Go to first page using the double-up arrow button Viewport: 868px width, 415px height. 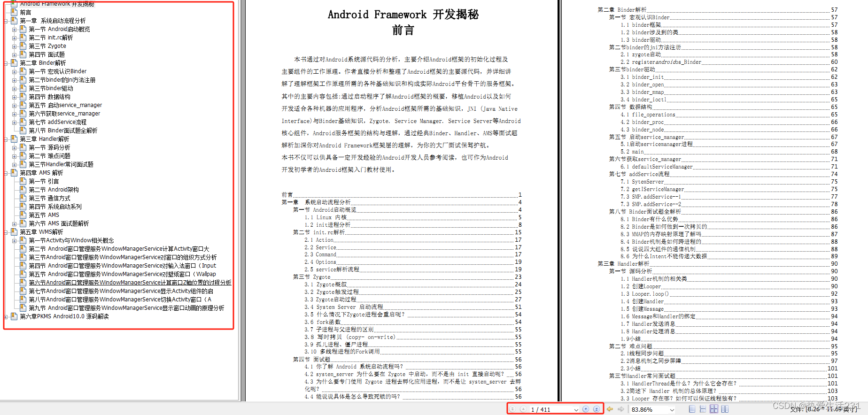(512, 409)
